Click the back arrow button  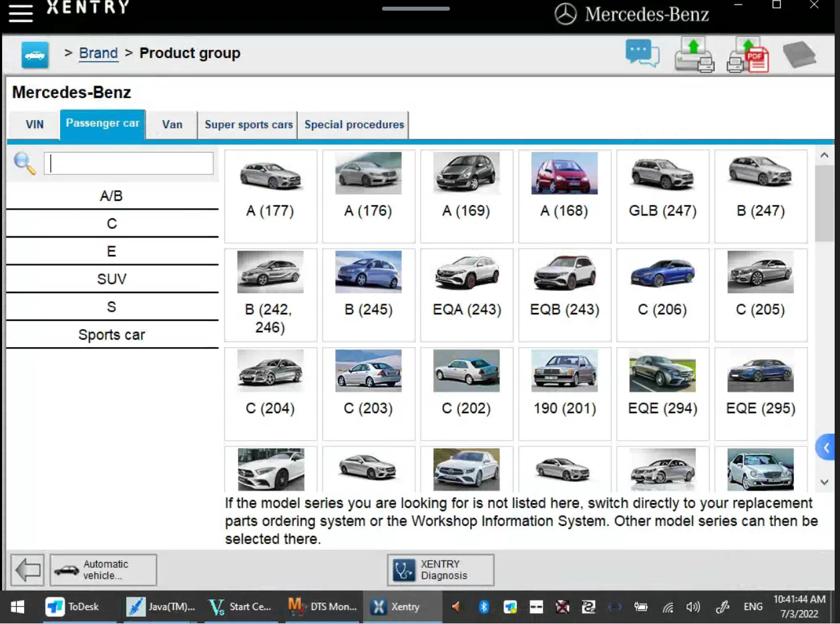pos(27,570)
